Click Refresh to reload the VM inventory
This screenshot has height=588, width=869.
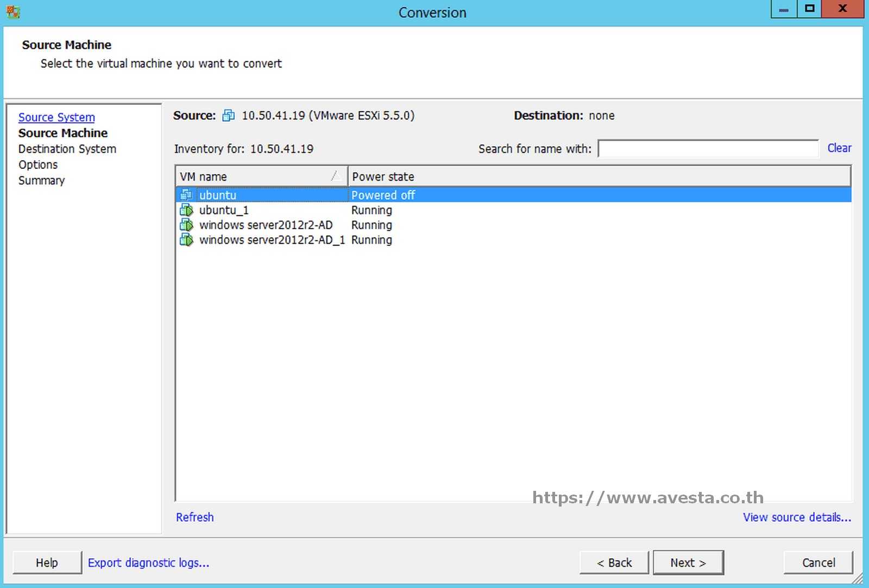tap(194, 517)
